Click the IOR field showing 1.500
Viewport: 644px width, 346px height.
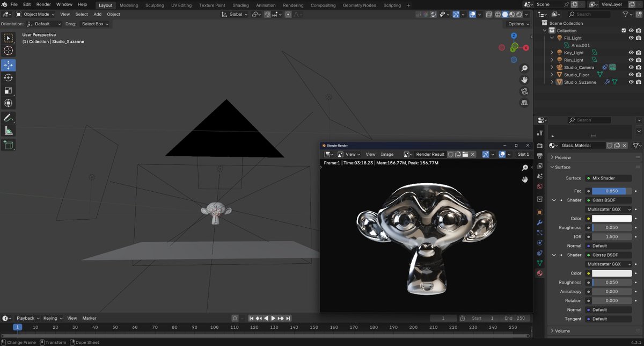click(612, 237)
